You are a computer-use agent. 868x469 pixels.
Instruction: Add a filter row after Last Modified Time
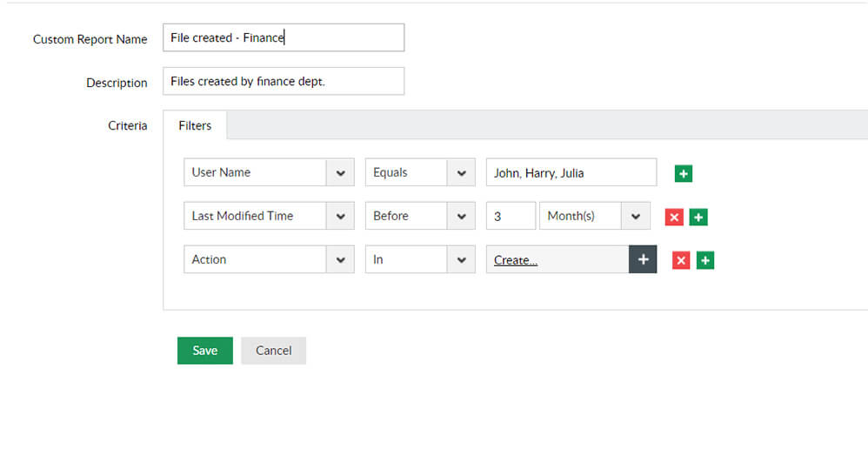coord(698,217)
